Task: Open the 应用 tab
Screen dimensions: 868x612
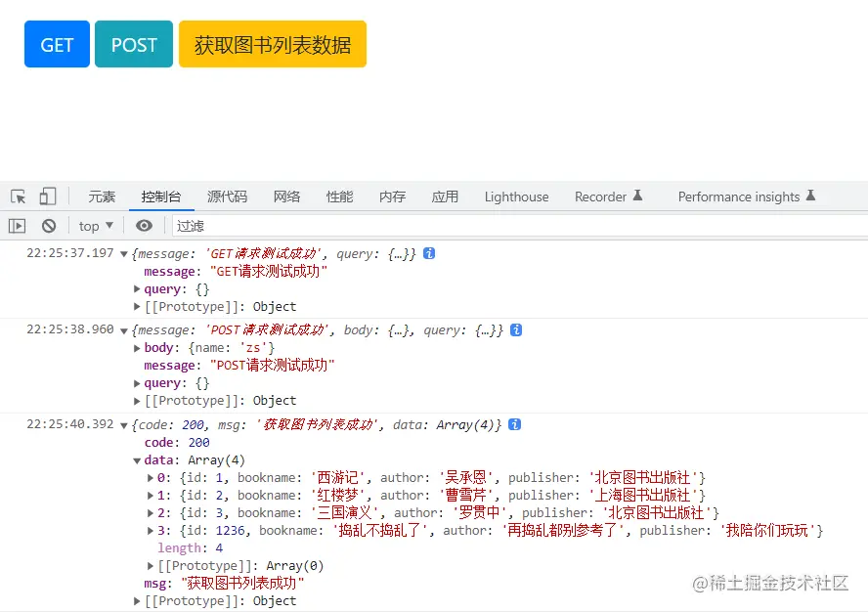Action: [x=445, y=197]
